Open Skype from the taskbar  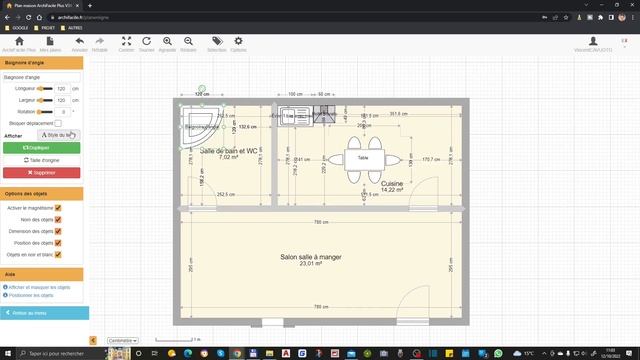pyautogui.click(x=220, y=353)
